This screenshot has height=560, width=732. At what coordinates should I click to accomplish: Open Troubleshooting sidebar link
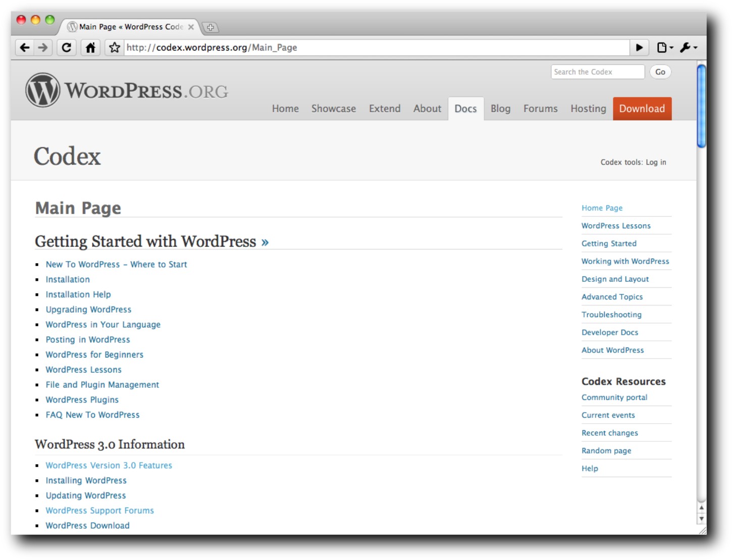tap(611, 315)
